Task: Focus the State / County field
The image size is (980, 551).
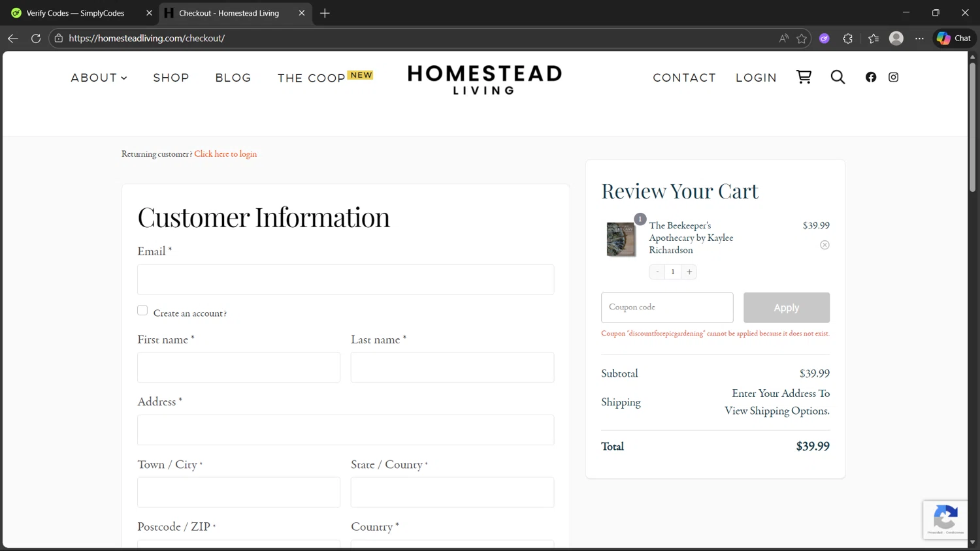Action: [x=452, y=492]
